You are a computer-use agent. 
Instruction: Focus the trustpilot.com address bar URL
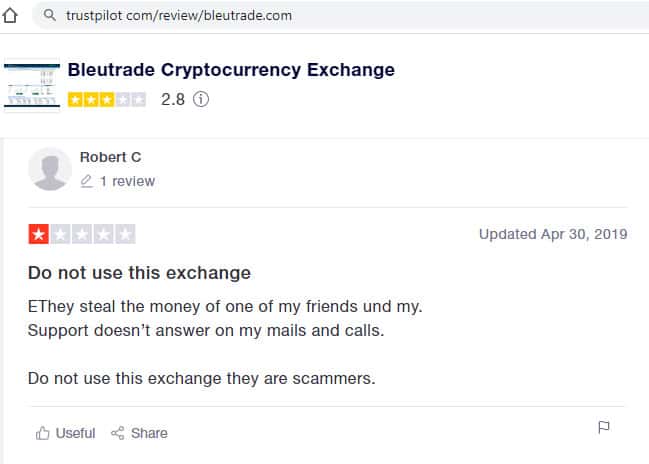click(180, 17)
